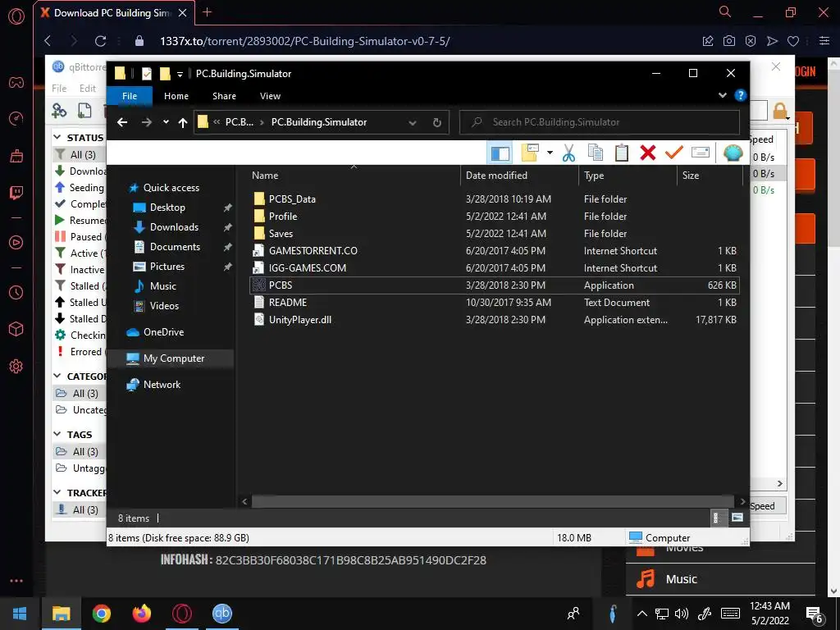Screen dimensions: 840x630
Task: Open Chrome from the Windows taskbar
Action: click(101, 614)
